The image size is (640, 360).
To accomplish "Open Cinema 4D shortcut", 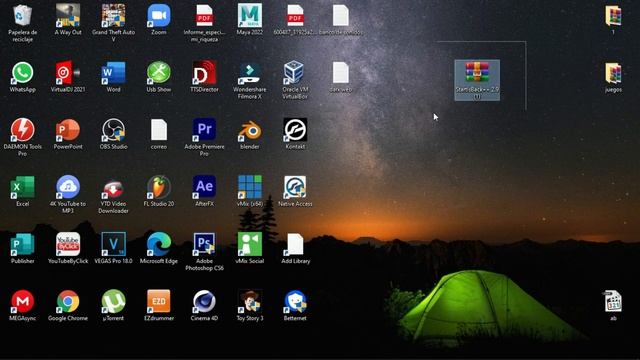I will click(204, 301).
